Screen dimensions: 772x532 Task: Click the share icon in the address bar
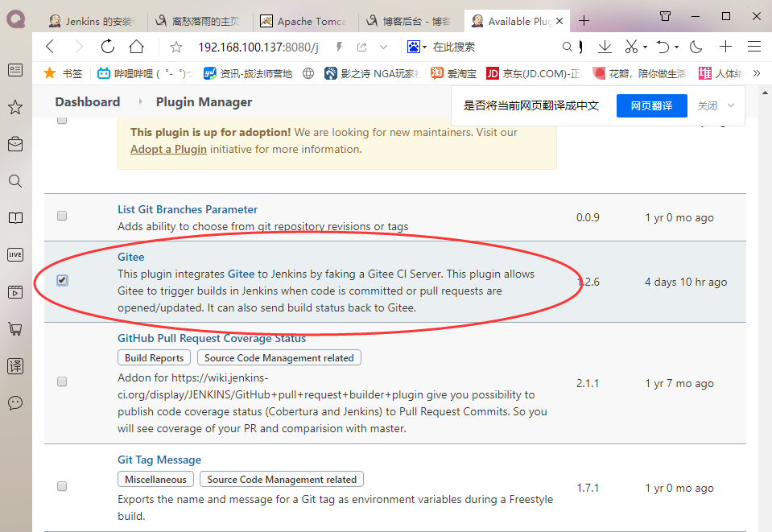tap(362, 47)
